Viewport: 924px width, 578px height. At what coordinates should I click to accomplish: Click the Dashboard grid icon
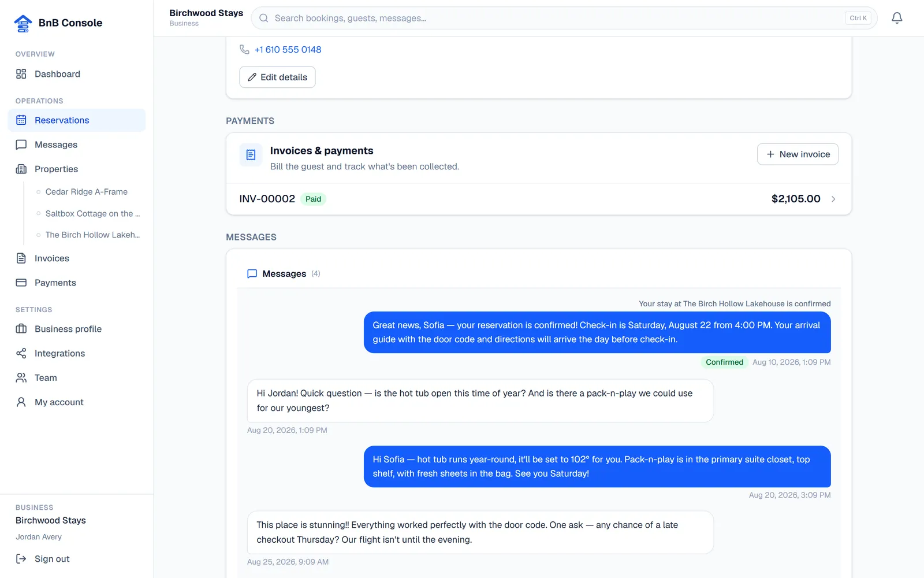21,74
